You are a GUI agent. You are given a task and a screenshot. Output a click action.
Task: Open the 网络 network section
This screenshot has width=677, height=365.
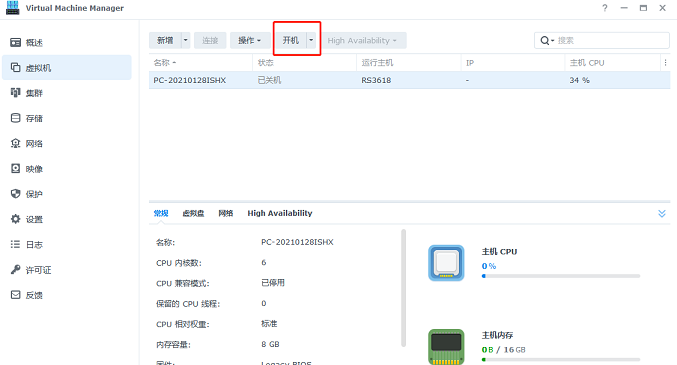67,143
